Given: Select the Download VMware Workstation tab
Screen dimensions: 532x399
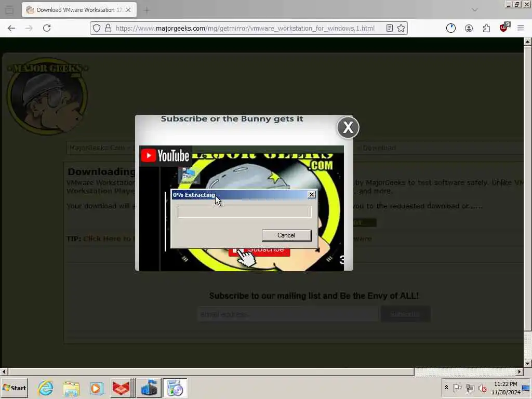Looking at the screenshot, I should [x=79, y=10].
